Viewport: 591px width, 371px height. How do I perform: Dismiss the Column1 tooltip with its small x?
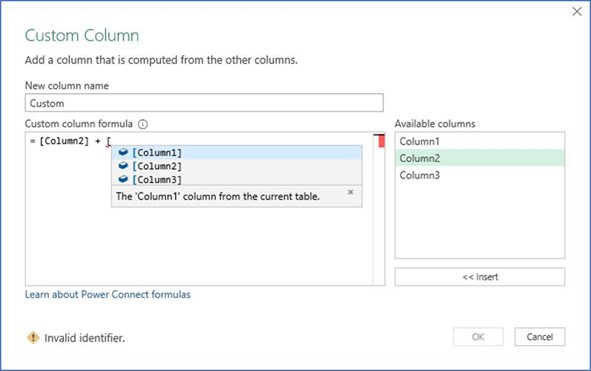(x=351, y=192)
